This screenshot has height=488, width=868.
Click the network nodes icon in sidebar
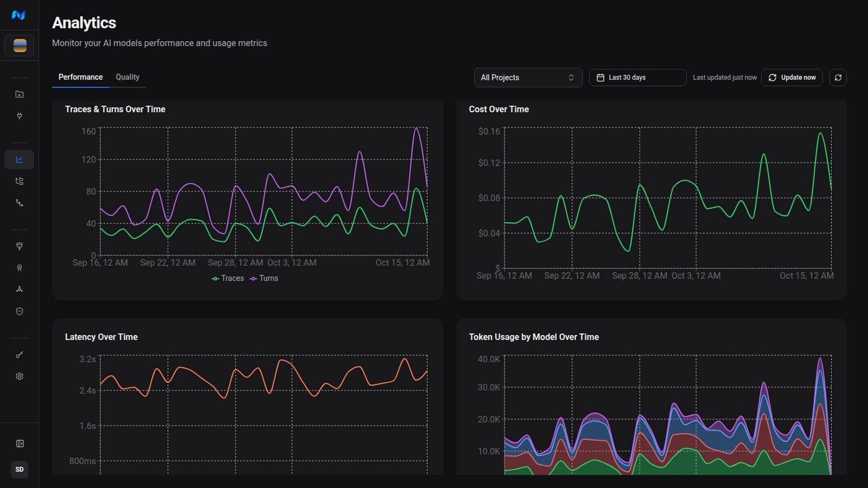(x=20, y=290)
